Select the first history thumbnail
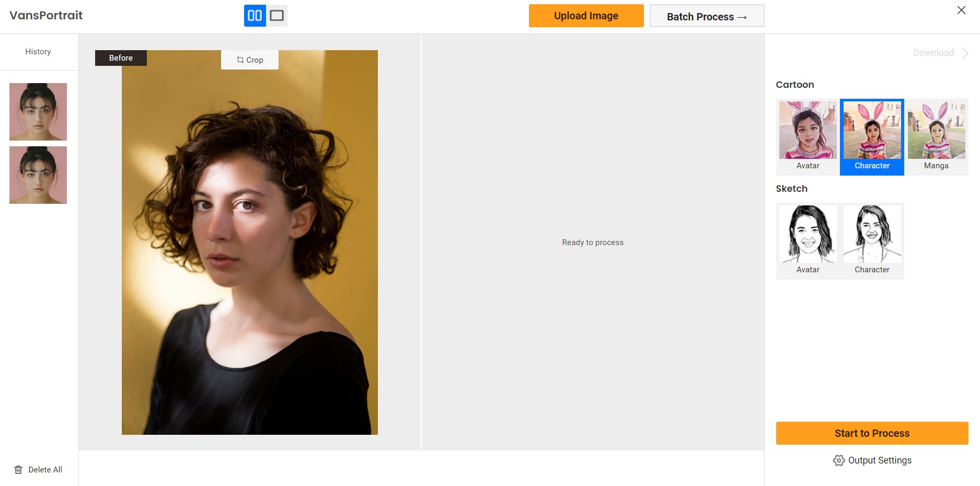This screenshot has width=980, height=486. pyautogui.click(x=38, y=111)
